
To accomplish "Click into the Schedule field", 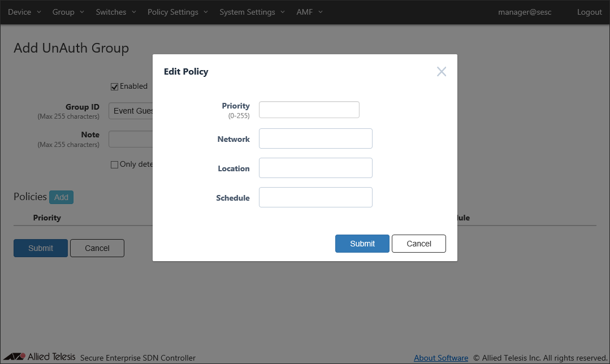I will (315, 197).
